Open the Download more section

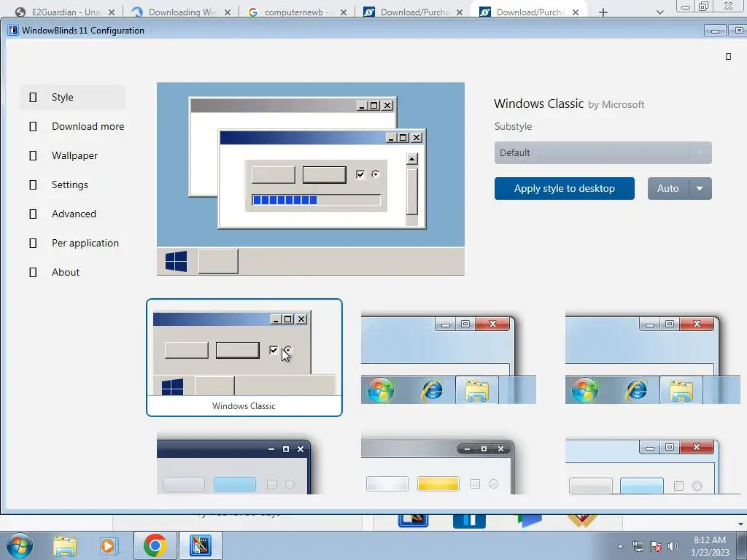pyautogui.click(x=73, y=126)
